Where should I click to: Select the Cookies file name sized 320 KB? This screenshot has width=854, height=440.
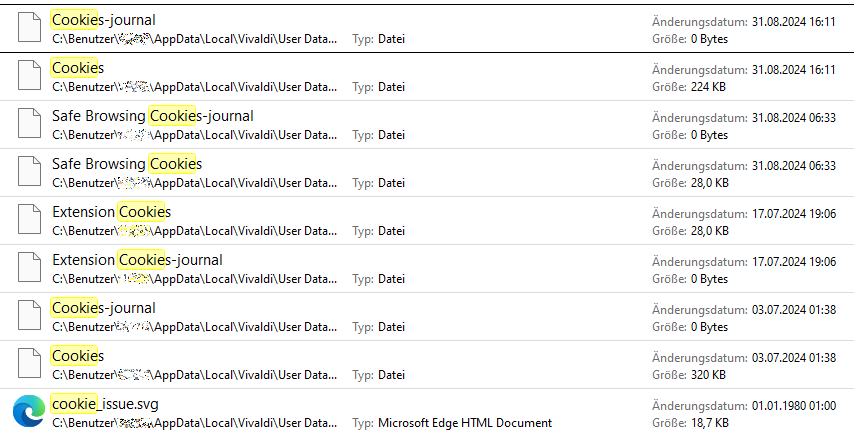[x=78, y=356]
